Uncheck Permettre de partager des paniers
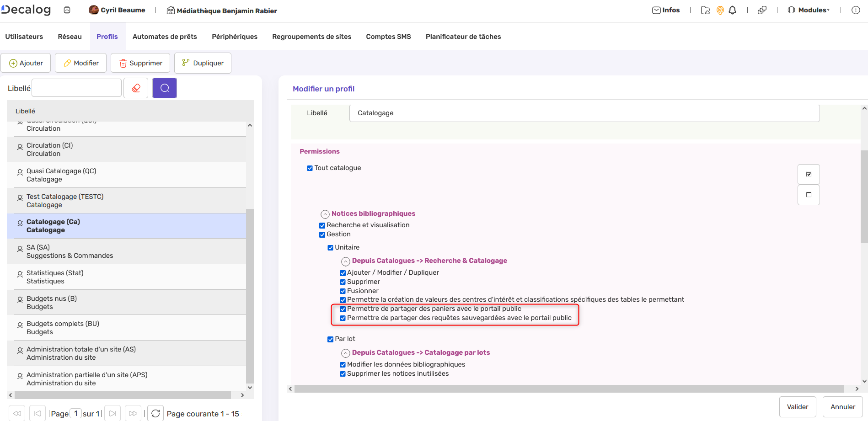Viewport: 868px width, 421px height. point(343,309)
